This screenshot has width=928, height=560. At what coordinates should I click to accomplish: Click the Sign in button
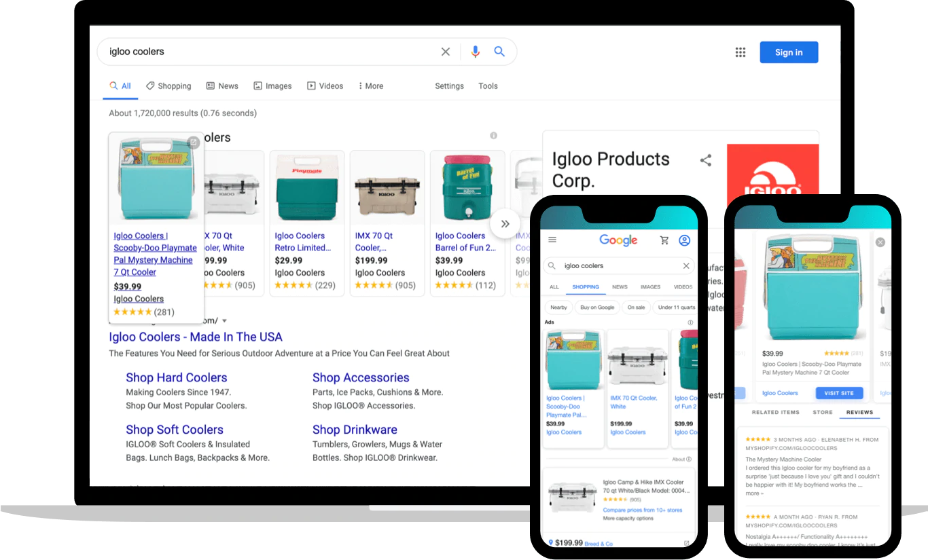tap(789, 52)
